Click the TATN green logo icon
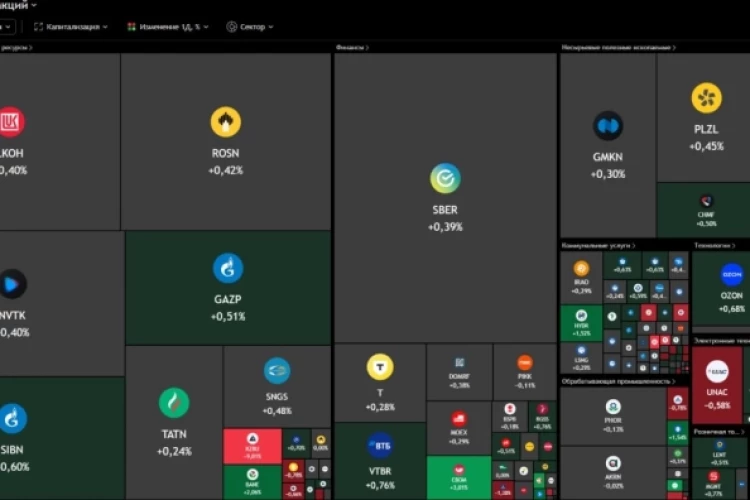The image size is (750, 500). (174, 403)
